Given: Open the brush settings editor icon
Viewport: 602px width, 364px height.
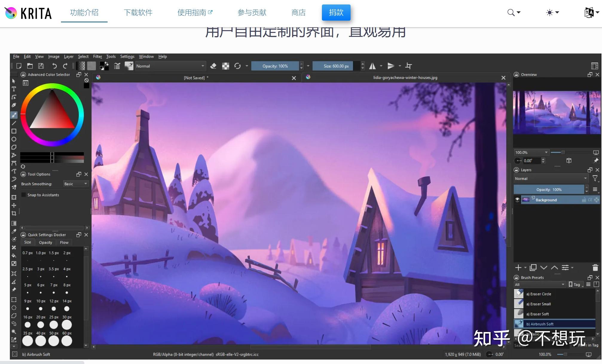Looking at the screenshot, I should click(x=117, y=66).
